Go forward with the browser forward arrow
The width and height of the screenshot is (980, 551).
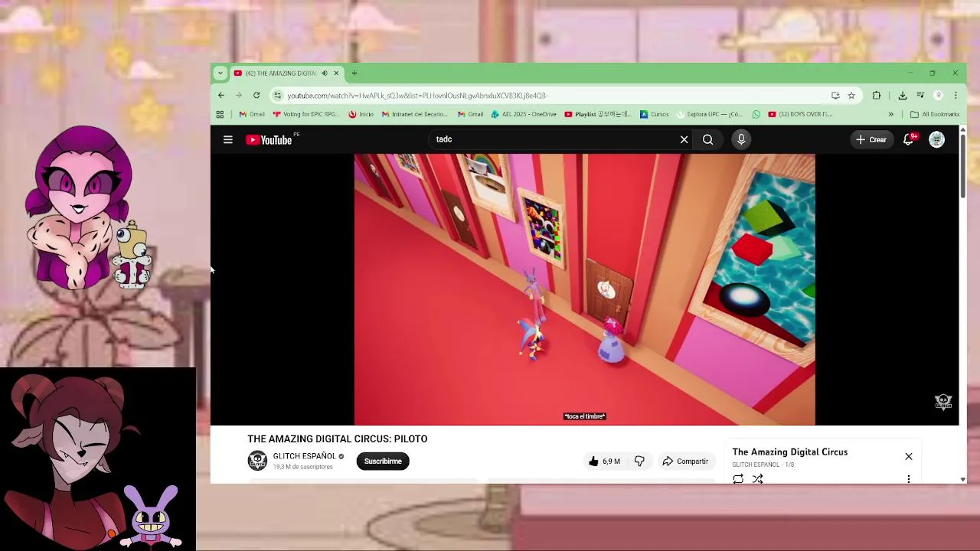[239, 96]
